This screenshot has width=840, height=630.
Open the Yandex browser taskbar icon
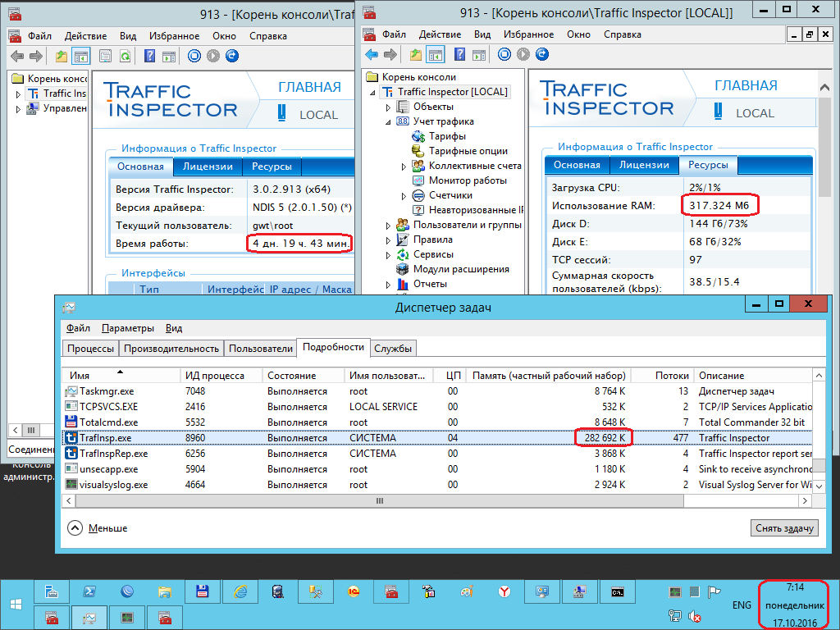pos(504,592)
